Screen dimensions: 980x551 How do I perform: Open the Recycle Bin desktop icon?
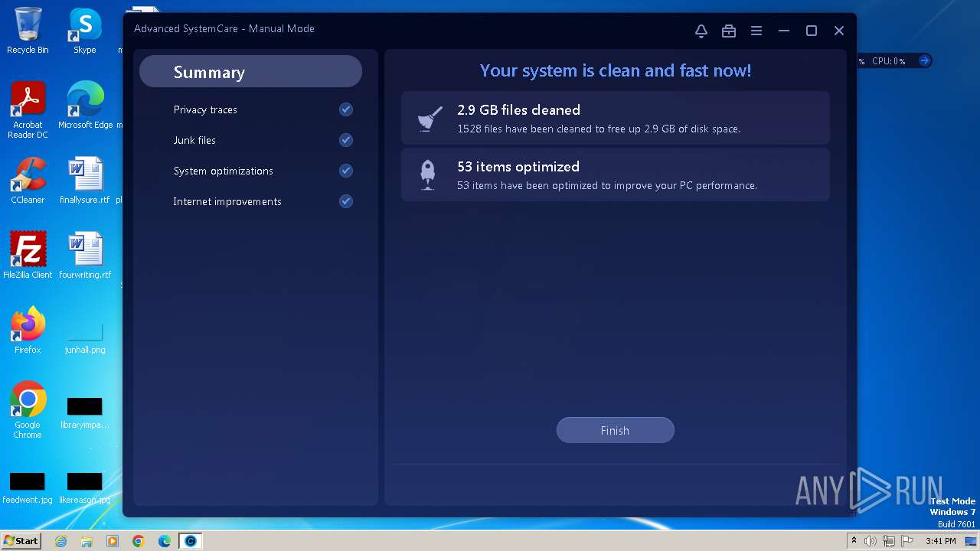28,31
